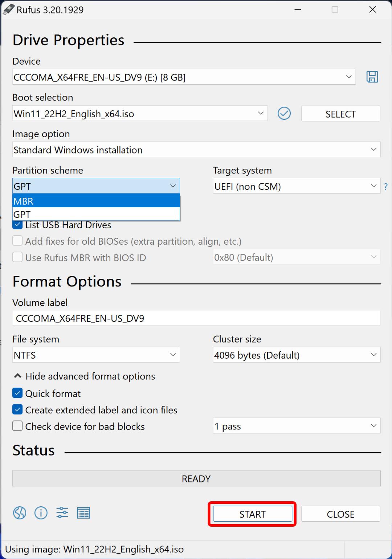Collapse Hide advanced format options
392x559 pixels.
84,376
